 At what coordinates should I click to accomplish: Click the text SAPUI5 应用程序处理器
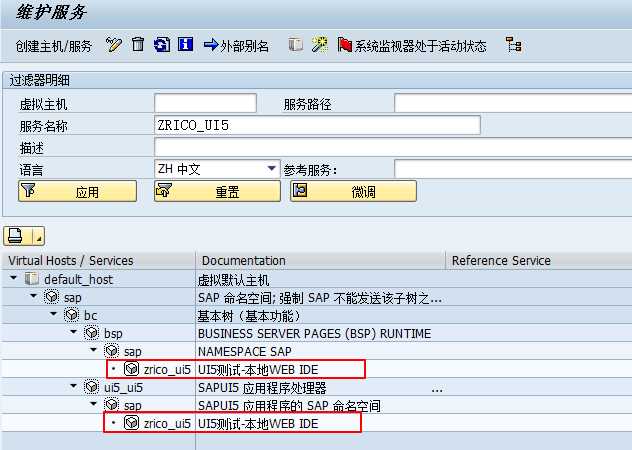tap(262, 388)
